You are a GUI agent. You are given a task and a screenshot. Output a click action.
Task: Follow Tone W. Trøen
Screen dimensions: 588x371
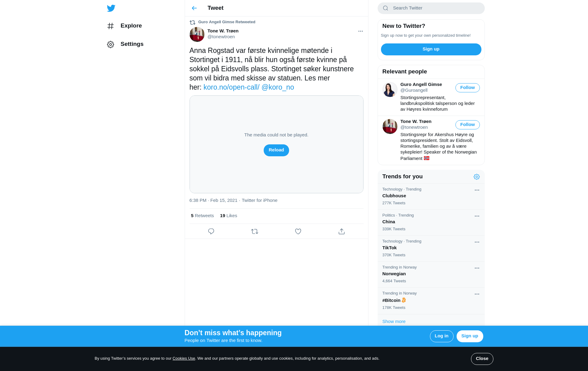(x=467, y=125)
